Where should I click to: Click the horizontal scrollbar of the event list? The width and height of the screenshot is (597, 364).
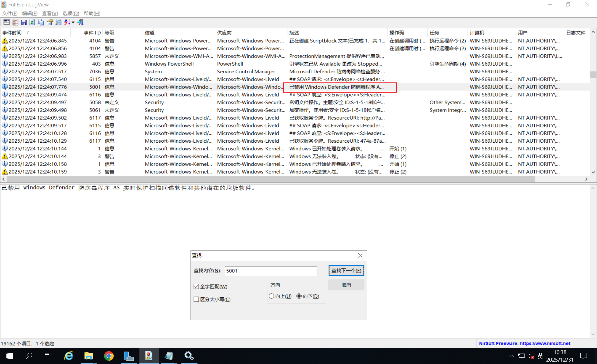pos(268,179)
